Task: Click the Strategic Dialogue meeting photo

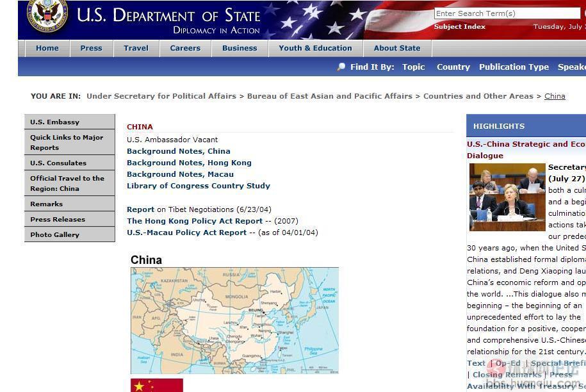Action: click(x=507, y=197)
